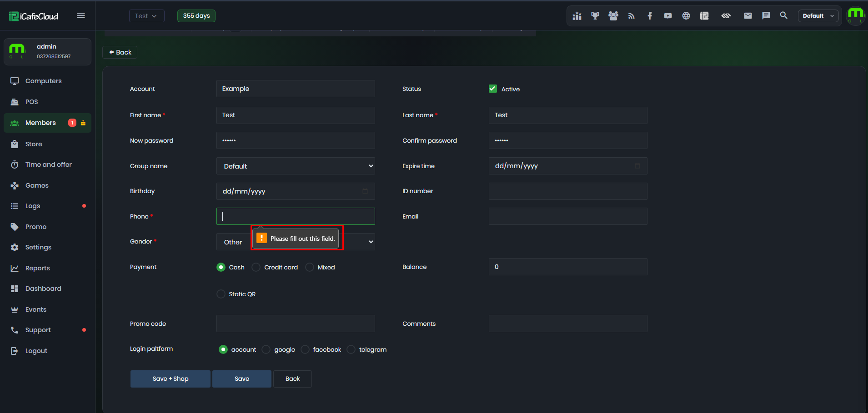Screen dimensions: 868x413
Task: Open the Group name dropdown
Action: (x=296, y=166)
